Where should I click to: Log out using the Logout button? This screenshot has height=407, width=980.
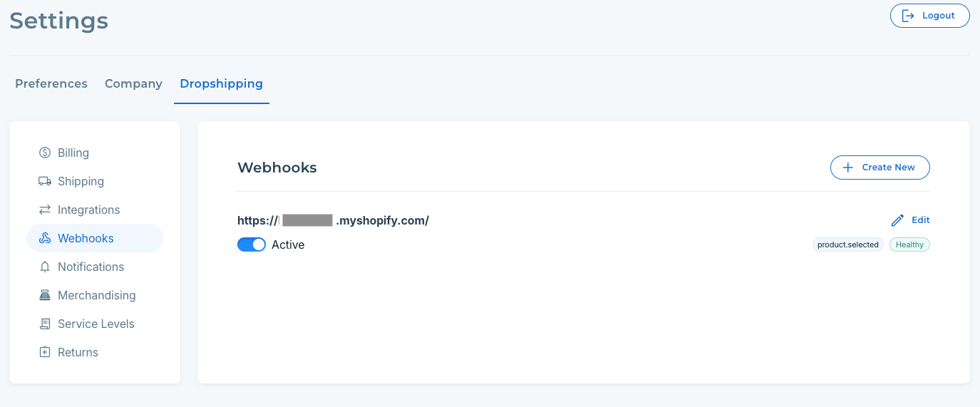click(929, 16)
